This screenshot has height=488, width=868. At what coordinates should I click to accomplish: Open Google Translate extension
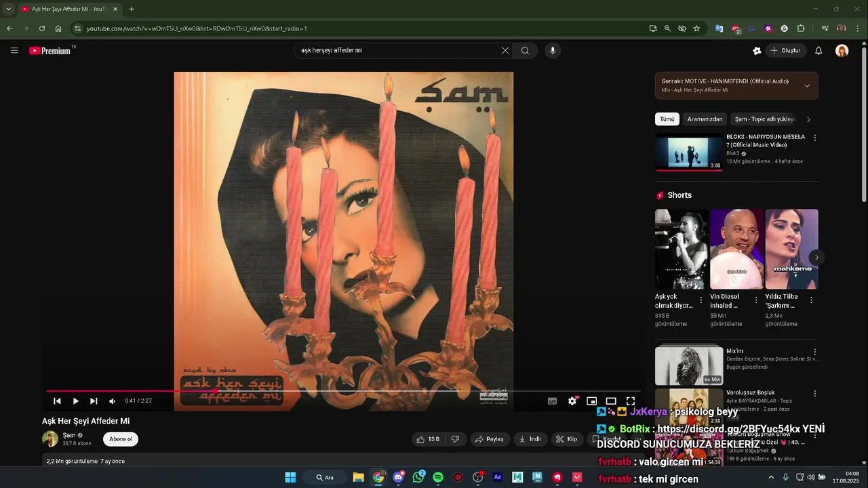(719, 28)
